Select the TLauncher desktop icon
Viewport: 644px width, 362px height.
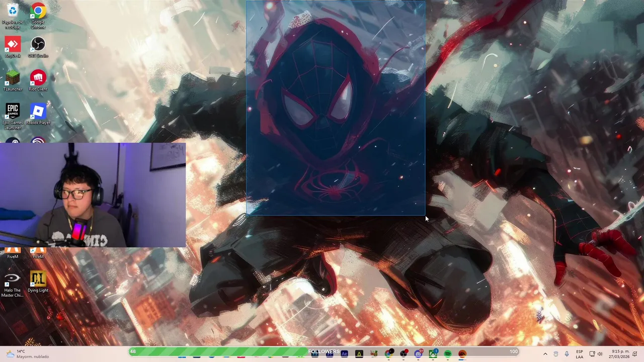pyautogui.click(x=12, y=81)
